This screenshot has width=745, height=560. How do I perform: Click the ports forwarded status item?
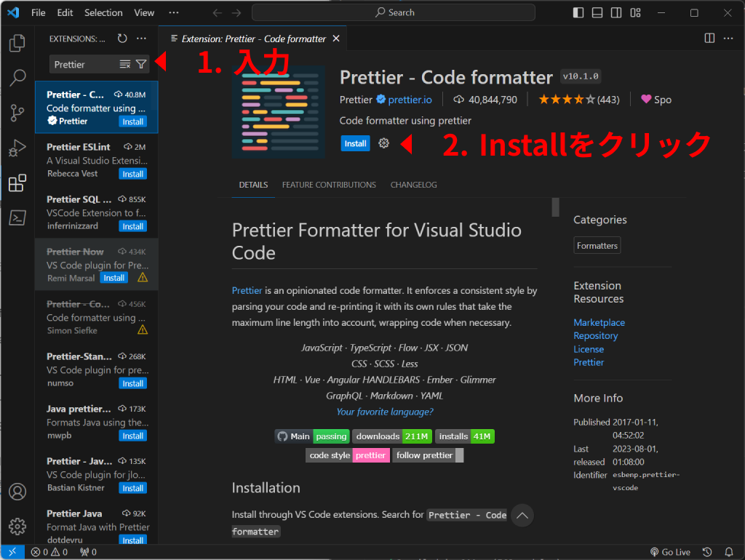(88, 552)
